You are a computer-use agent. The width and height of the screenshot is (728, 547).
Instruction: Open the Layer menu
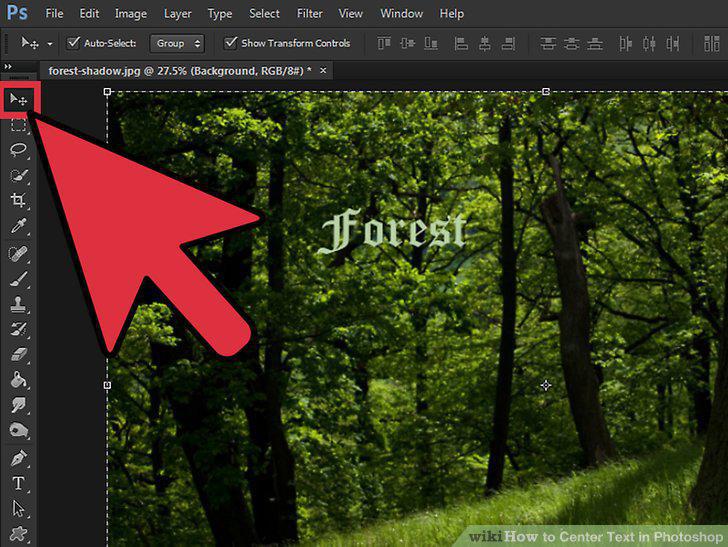(177, 14)
